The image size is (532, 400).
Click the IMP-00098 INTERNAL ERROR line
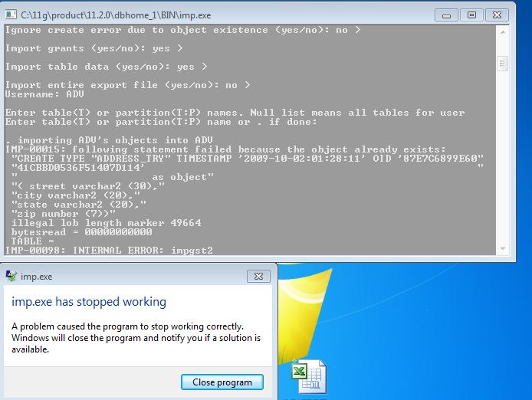[109, 251]
